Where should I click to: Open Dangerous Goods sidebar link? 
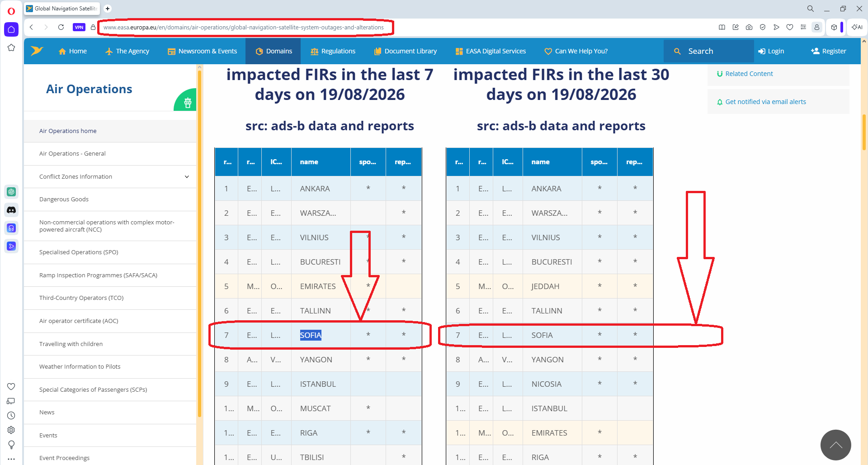(64, 199)
